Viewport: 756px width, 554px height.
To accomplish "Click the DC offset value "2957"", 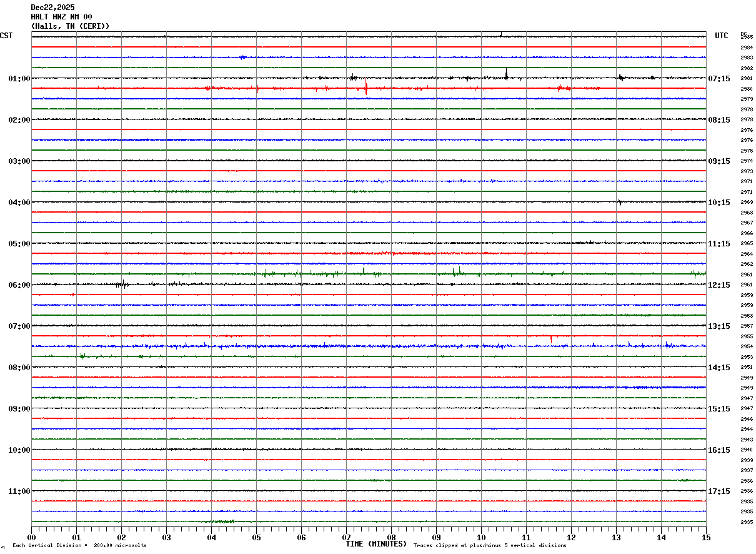I will (x=747, y=326).
